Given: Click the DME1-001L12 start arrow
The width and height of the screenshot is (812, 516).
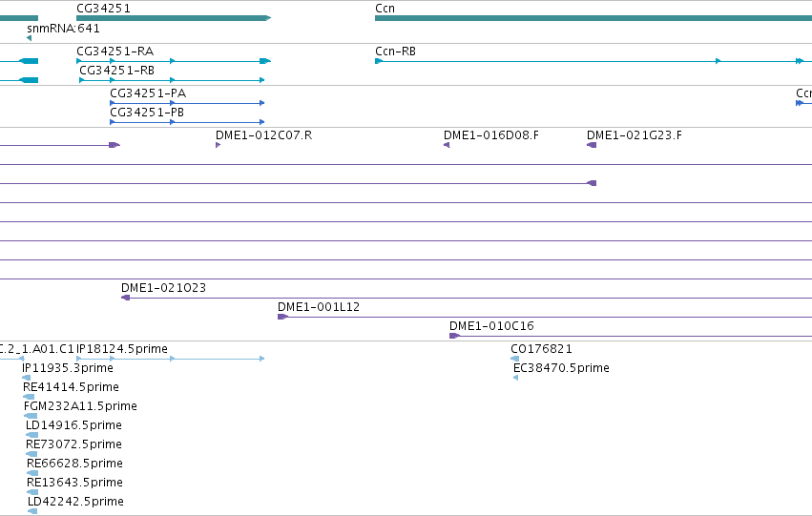Looking at the screenshot, I should pos(282,317).
